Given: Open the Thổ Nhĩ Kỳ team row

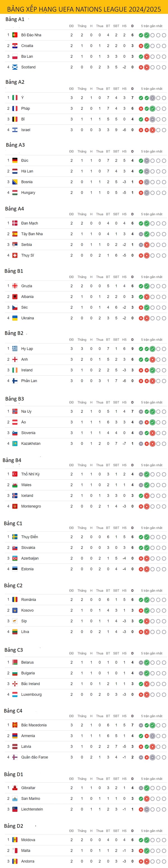Looking at the screenshot, I should tap(86, 474).
